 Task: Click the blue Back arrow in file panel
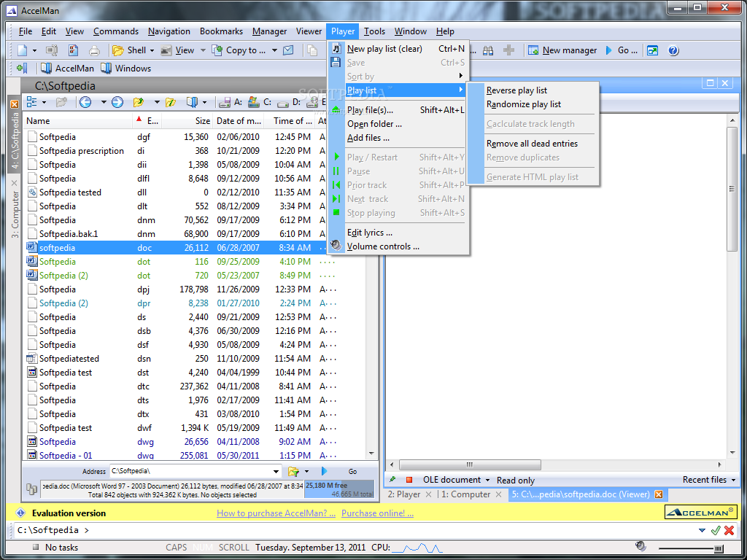[86, 102]
